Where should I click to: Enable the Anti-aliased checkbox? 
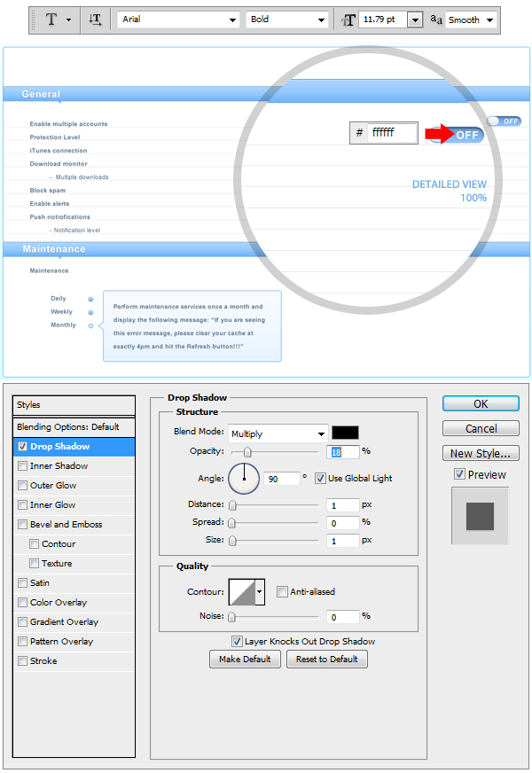tap(282, 591)
